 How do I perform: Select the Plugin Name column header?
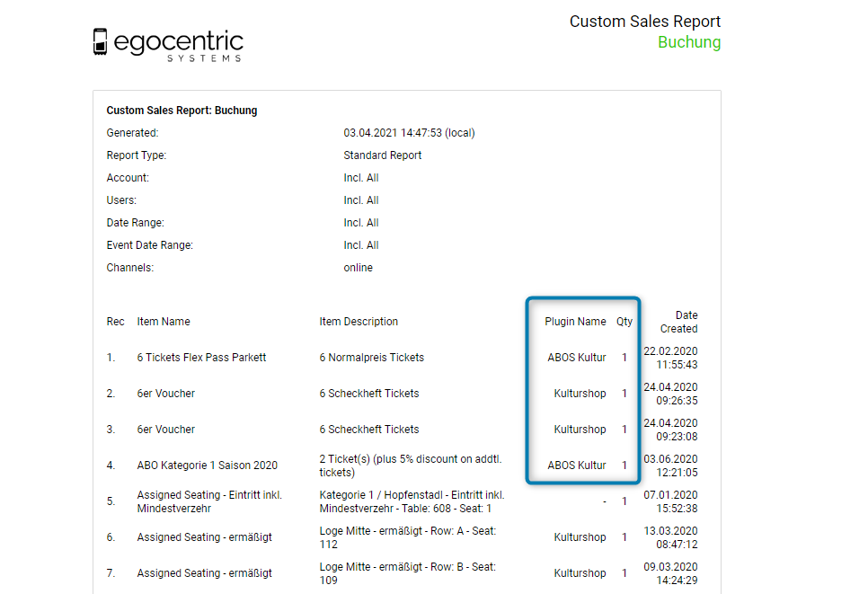pyautogui.click(x=575, y=322)
